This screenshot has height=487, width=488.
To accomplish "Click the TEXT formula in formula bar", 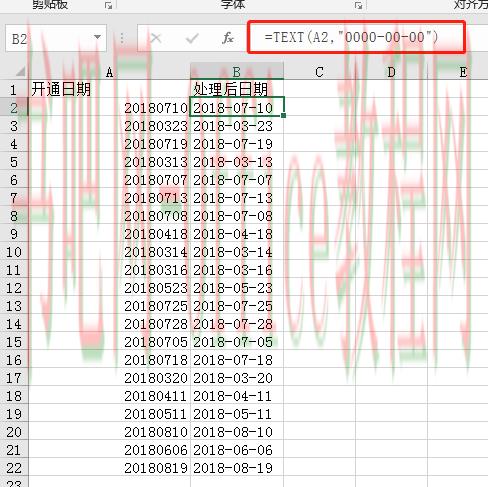I will click(351, 37).
